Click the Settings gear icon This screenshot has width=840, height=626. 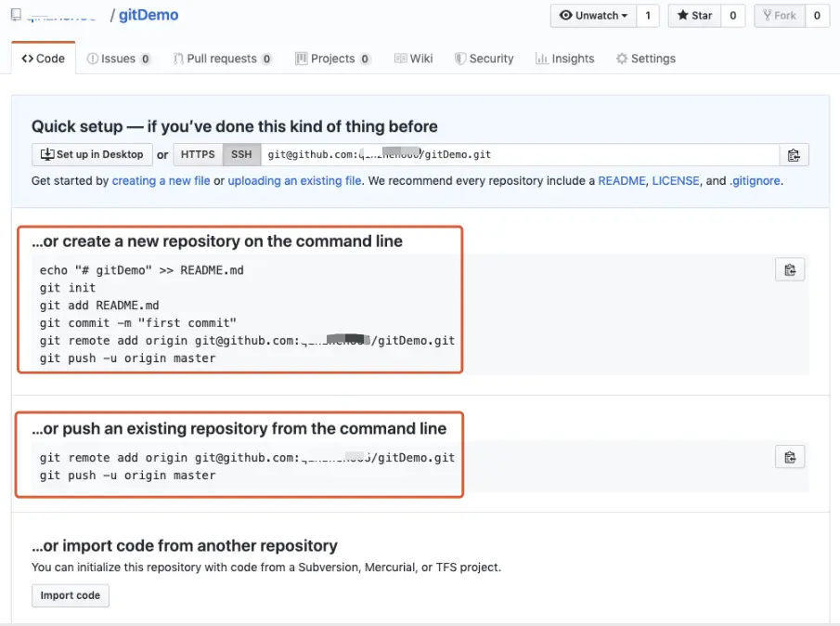pos(622,59)
